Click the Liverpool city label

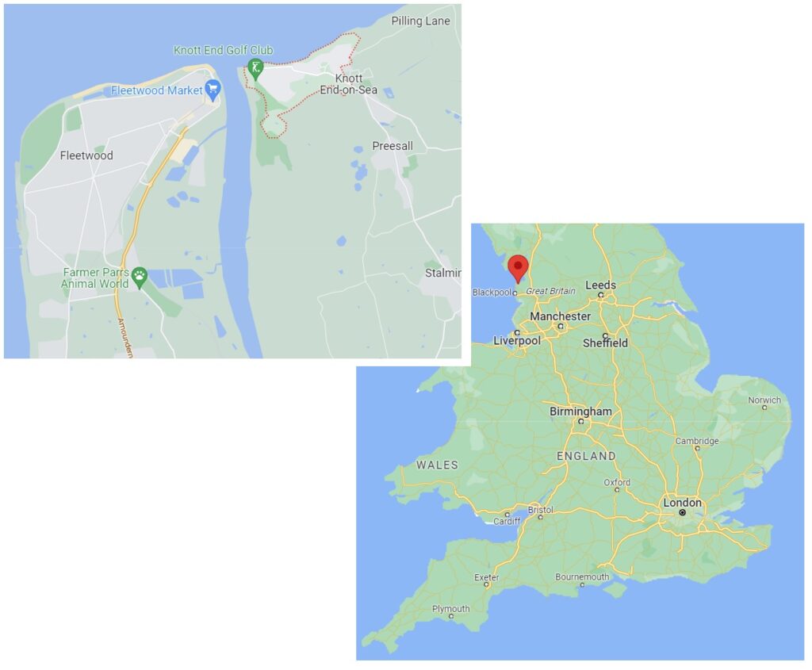[x=517, y=341]
